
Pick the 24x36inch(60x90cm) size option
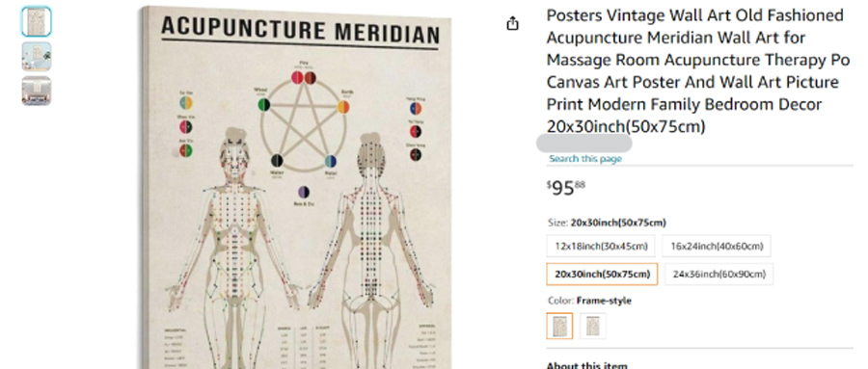[719, 274]
